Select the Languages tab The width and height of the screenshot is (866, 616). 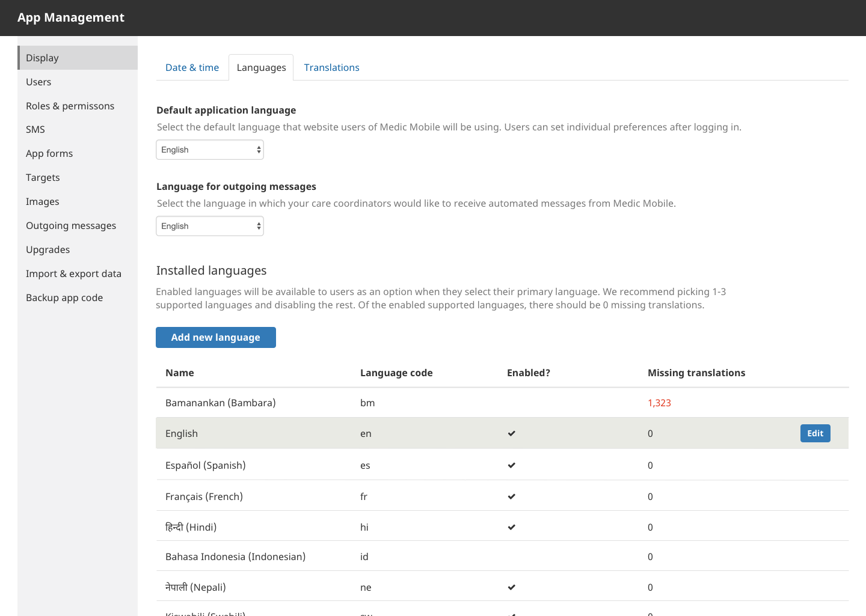[261, 67]
